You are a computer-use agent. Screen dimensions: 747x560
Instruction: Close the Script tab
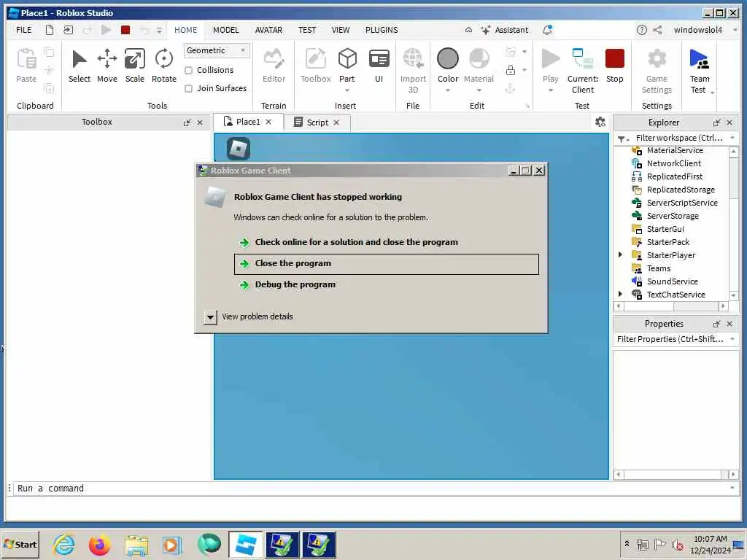tap(336, 122)
